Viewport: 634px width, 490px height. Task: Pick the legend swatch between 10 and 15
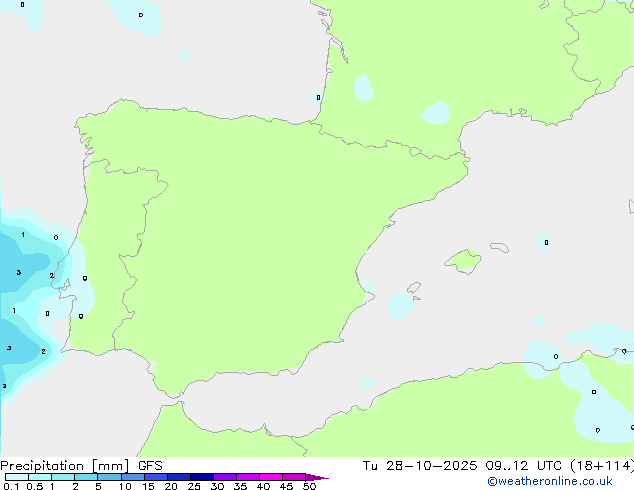click(133, 477)
